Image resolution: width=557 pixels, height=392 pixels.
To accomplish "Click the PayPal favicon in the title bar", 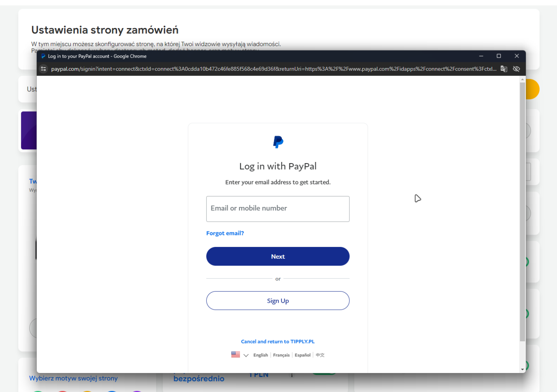I will click(x=43, y=56).
